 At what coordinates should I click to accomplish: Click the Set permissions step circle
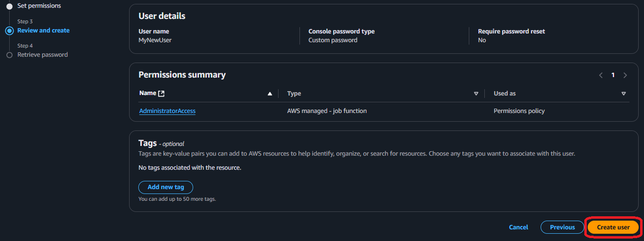pyautogui.click(x=9, y=6)
